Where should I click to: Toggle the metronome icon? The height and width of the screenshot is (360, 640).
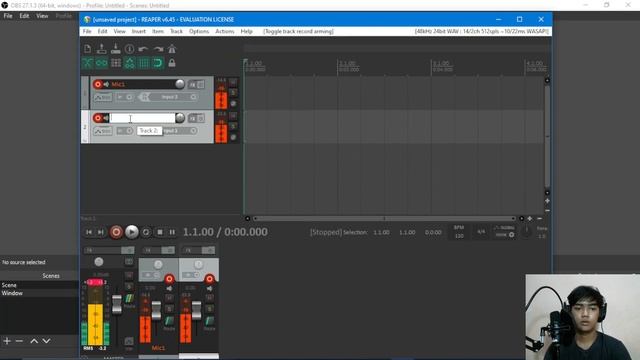click(172, 49)
